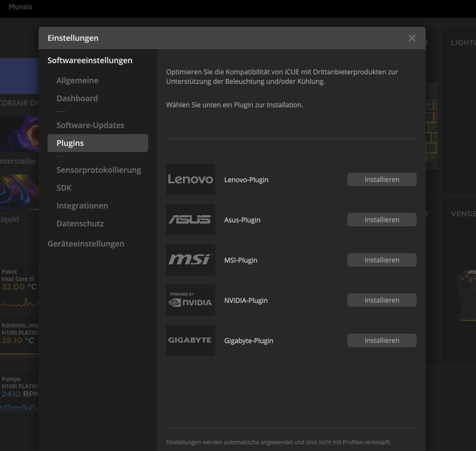Install the Lenovo plugin

click(x=382, y=179)
